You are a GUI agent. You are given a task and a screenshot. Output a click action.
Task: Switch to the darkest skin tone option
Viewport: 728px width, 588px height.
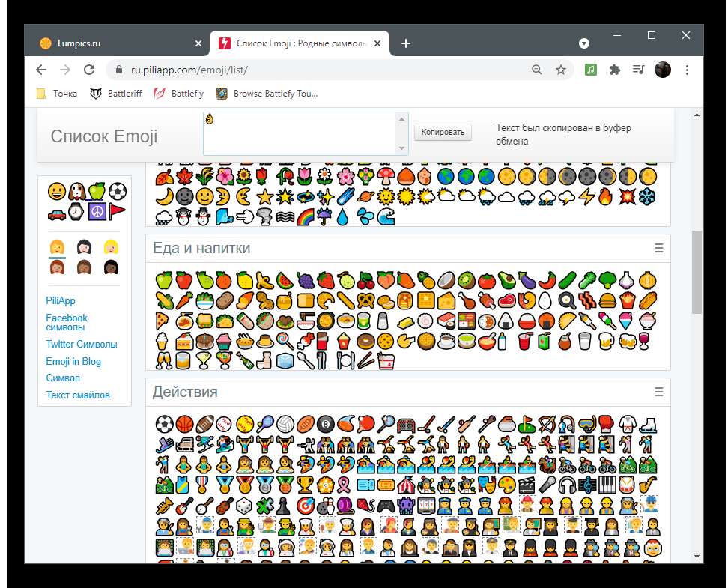112,266
